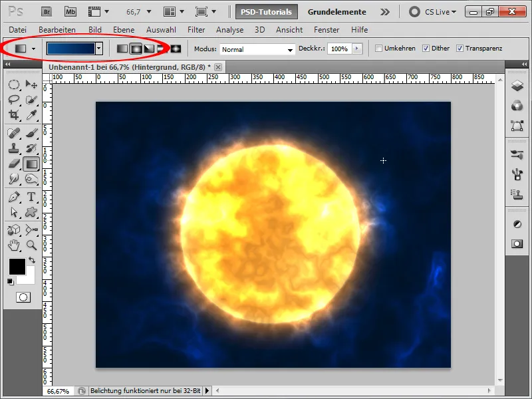This screenshot has height=399, width=532.
Task: Open the Ebene menu
Action: click(x=124, y=30)
